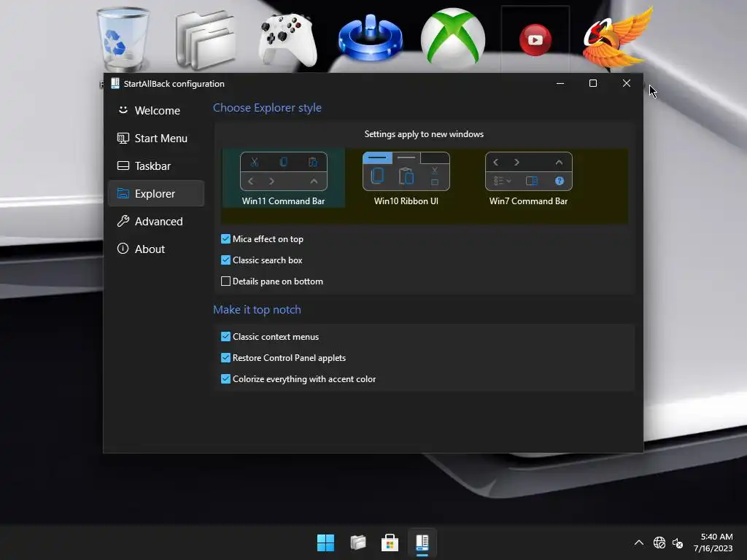Select the Explorer section in sidebar
The width and height of the screenshot is (747, 560).
pyautogui.click(x=156, y=193)
